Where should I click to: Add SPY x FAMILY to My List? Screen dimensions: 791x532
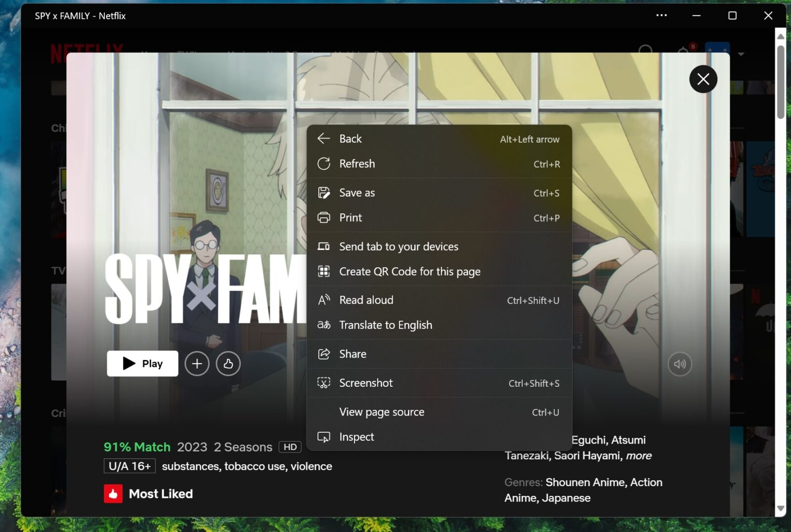click(197, 364)
